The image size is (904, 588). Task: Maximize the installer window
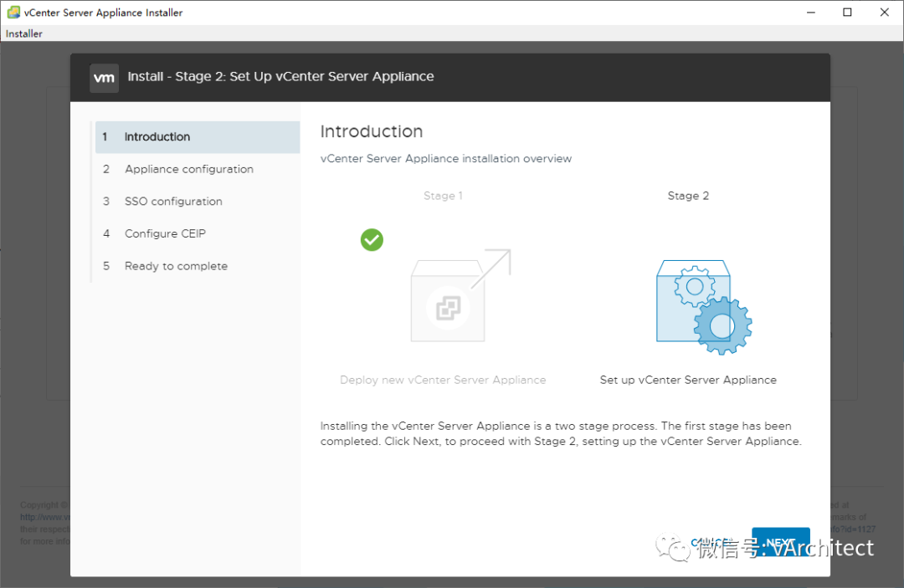tap(847, 12)
